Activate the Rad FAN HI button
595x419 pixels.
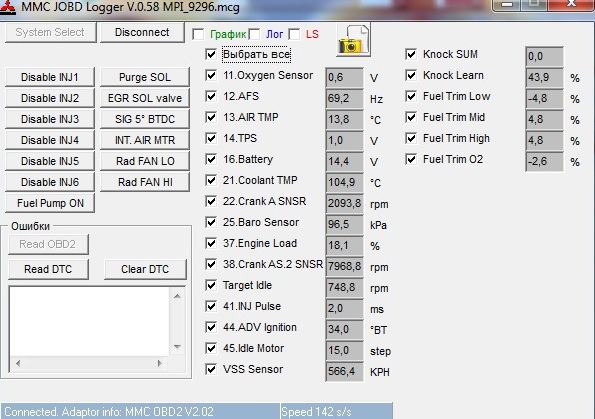coord(145,182)
